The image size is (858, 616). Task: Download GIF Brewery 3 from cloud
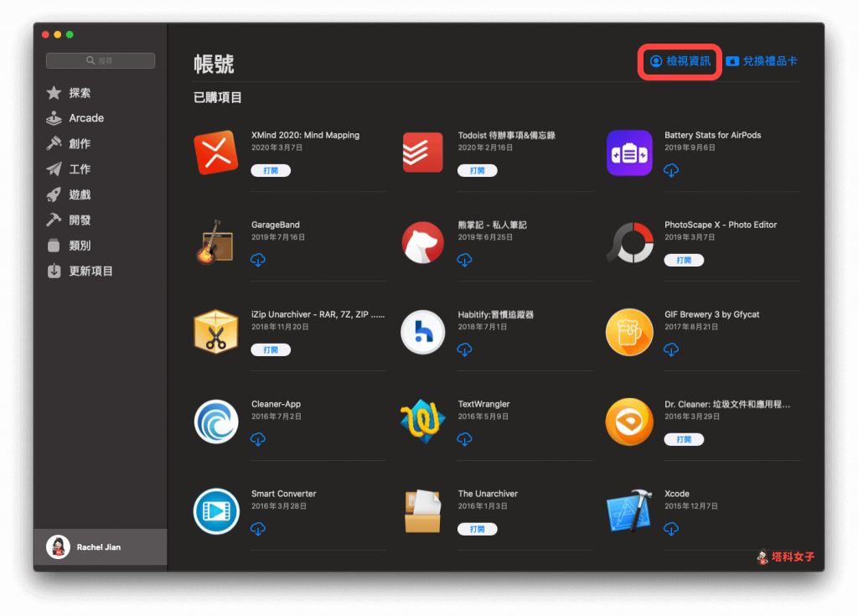[671, 349]
